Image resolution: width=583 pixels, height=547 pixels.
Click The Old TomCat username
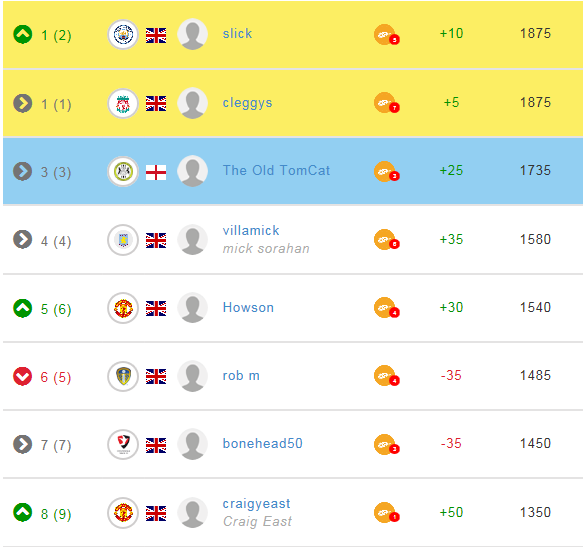tap(276, 170)
